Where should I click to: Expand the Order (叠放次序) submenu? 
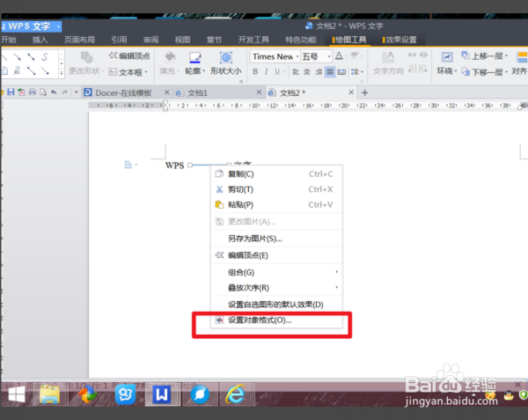pos(276,288)
